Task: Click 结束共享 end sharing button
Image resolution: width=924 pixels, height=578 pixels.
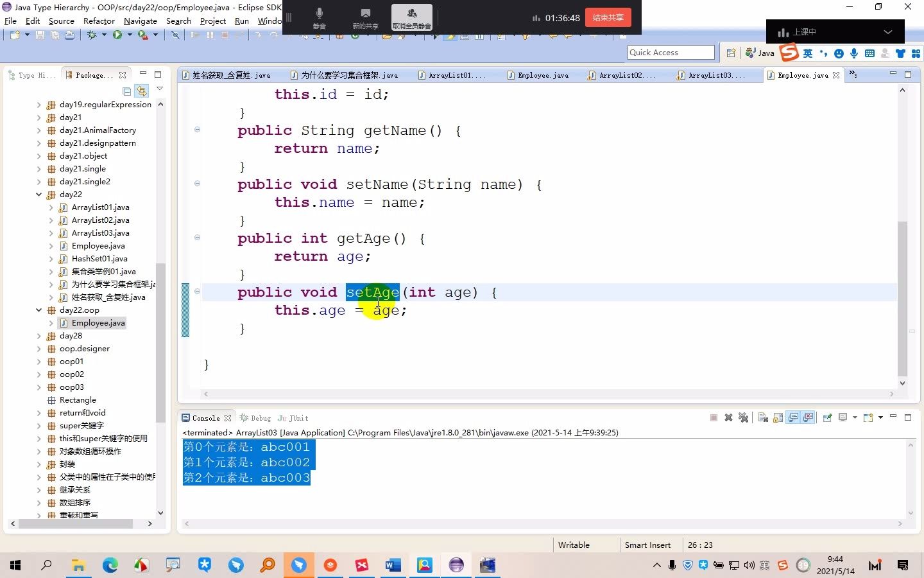Action: 608,17
